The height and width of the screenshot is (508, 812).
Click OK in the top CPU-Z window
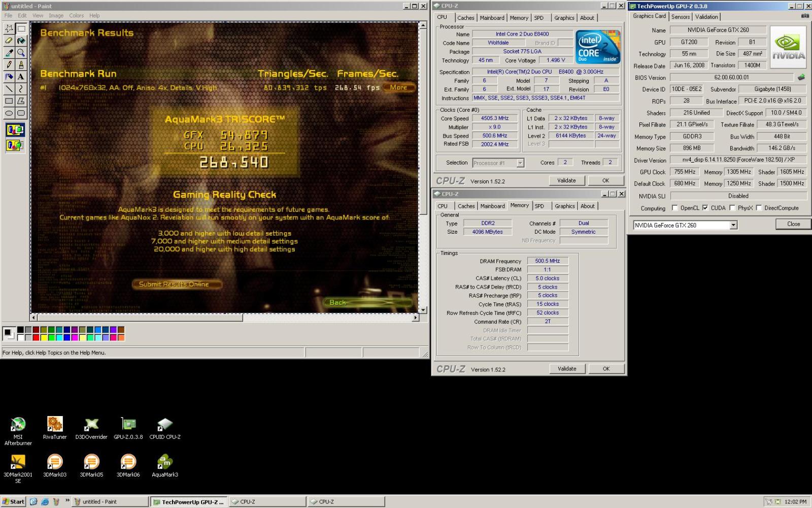(605, 180)
